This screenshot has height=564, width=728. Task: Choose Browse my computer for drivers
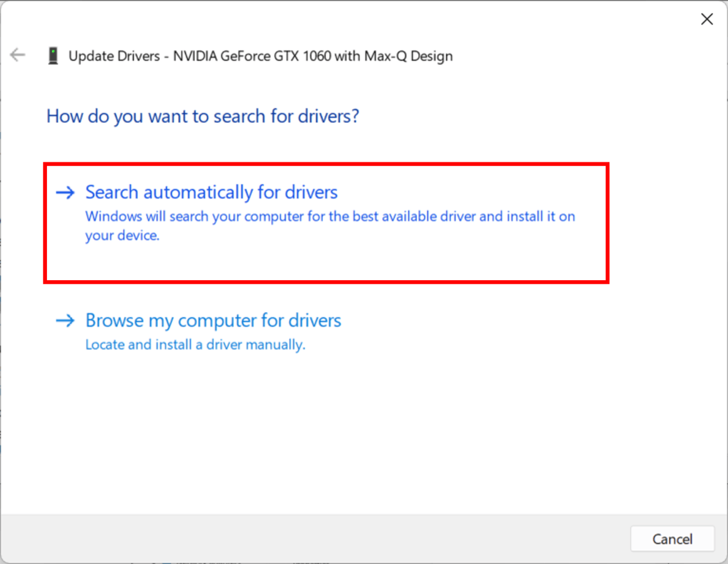click(x=213, y=320)
